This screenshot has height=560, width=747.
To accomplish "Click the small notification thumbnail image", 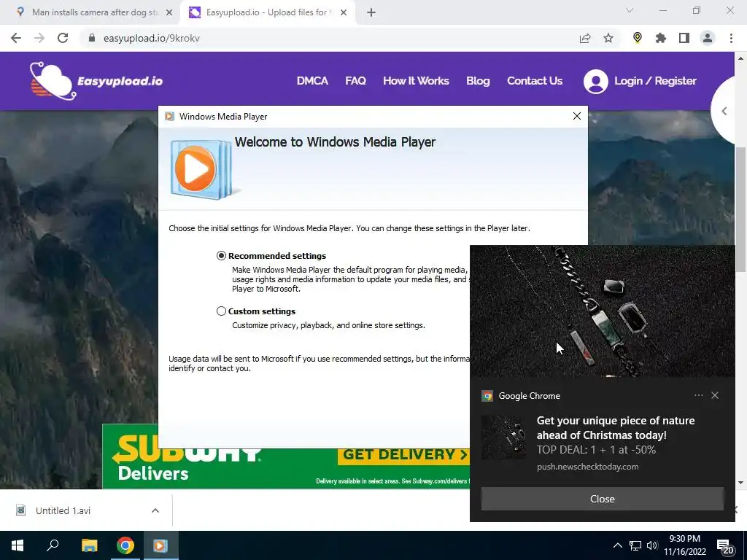I will click(x=504, y=437).
